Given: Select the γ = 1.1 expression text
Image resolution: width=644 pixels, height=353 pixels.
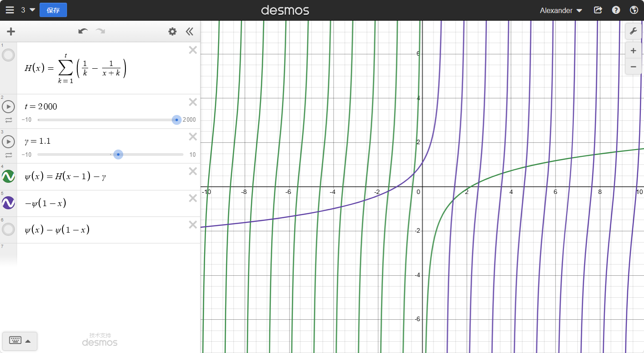Looking at the screenshot, I should 37,141.
